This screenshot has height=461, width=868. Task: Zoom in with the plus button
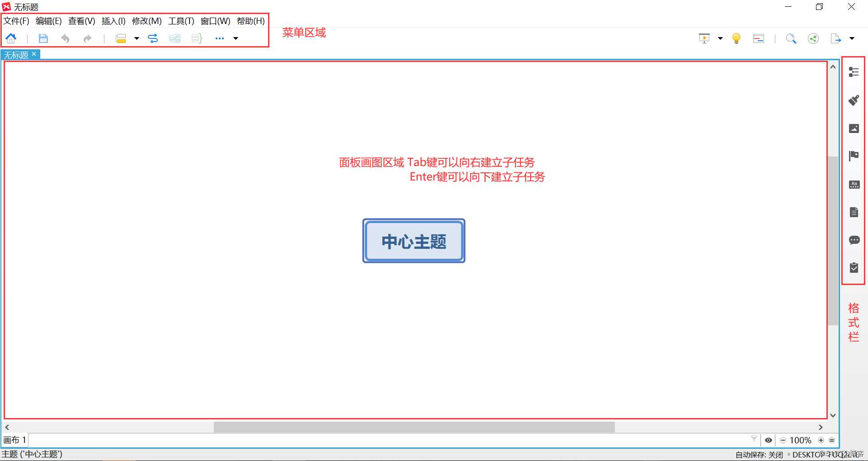point(821,440)
